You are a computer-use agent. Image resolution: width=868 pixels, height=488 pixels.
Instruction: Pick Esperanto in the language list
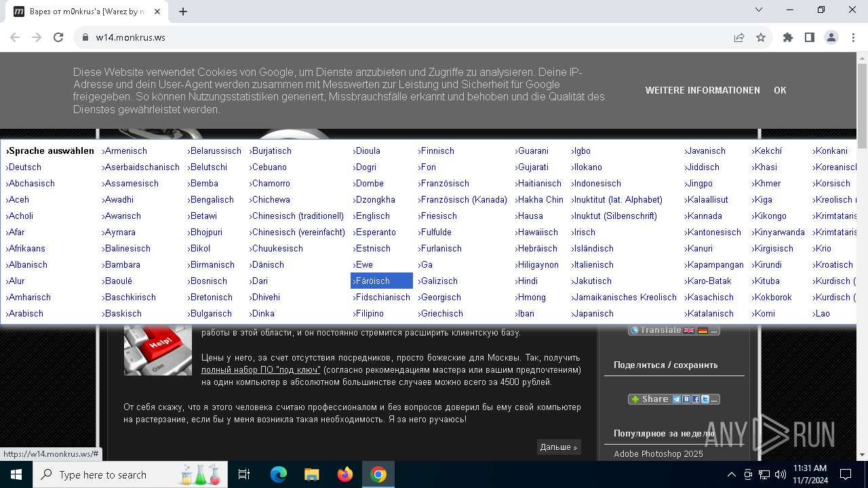[x=374, y=232]
